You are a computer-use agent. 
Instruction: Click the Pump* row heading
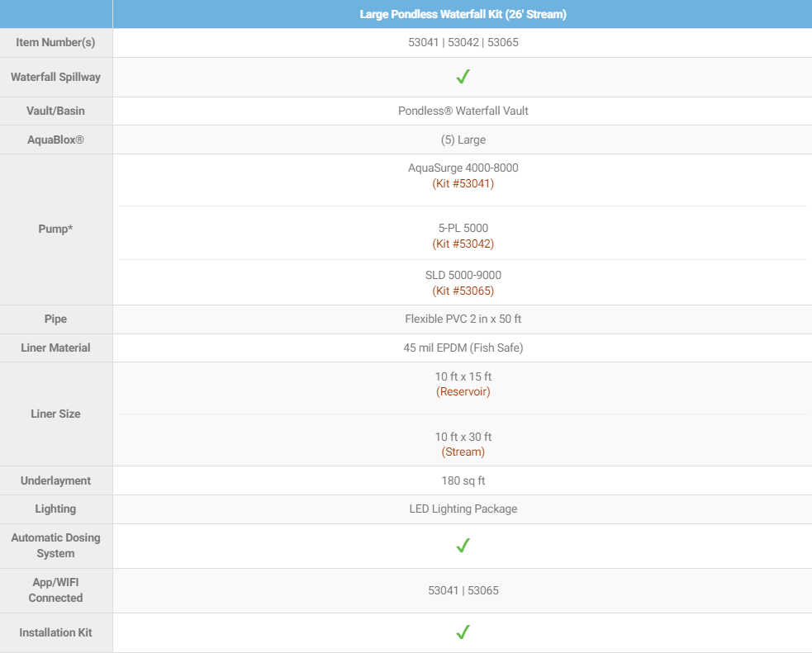56,229
